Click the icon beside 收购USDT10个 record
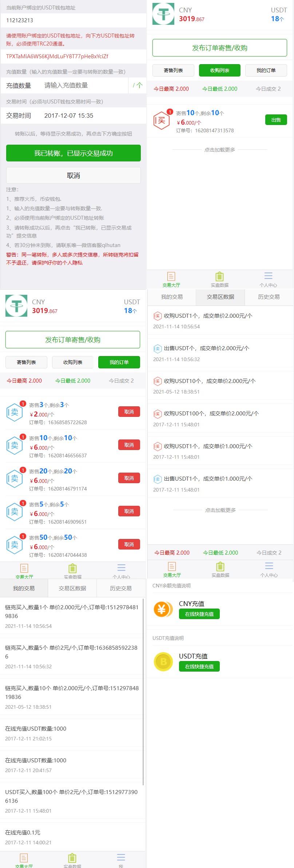294x868 pixels. pos(157,381)
